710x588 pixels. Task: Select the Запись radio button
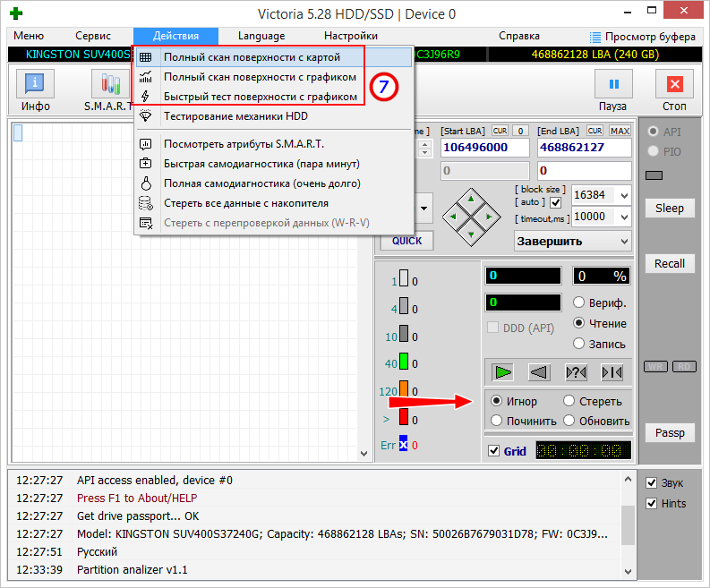pyautogui.click(x=578, y=344)
